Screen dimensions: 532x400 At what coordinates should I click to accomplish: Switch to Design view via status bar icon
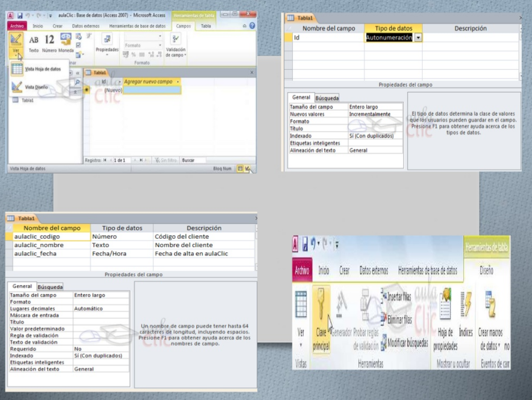248,169
